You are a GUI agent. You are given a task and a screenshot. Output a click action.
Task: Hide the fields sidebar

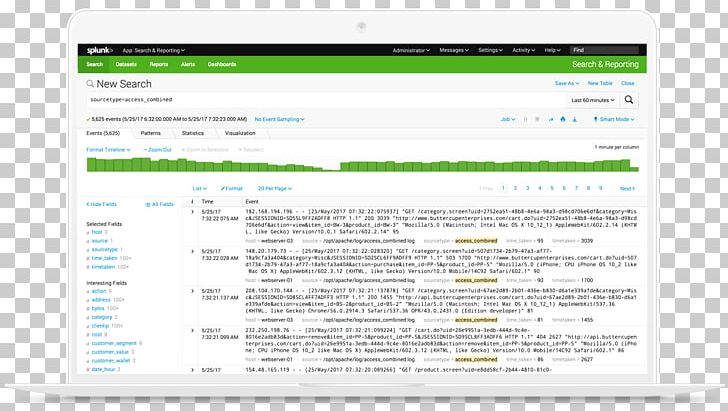102,203
